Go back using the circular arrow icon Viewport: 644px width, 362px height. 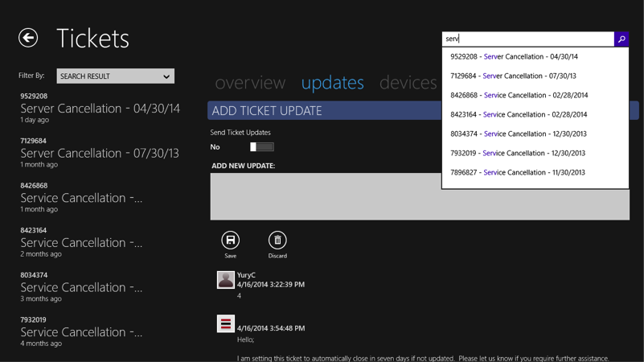tap(28, 38)
